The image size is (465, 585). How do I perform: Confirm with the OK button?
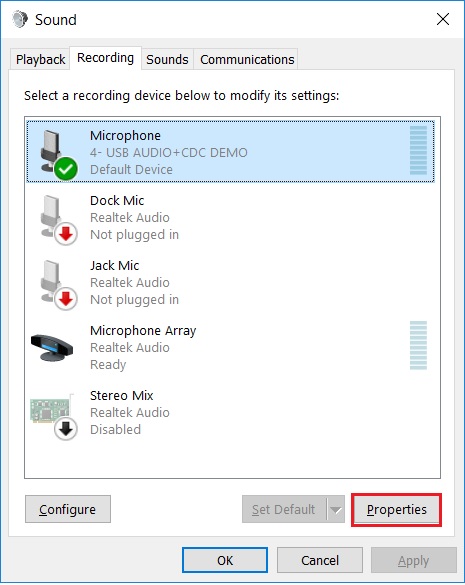tap(225, 560)
